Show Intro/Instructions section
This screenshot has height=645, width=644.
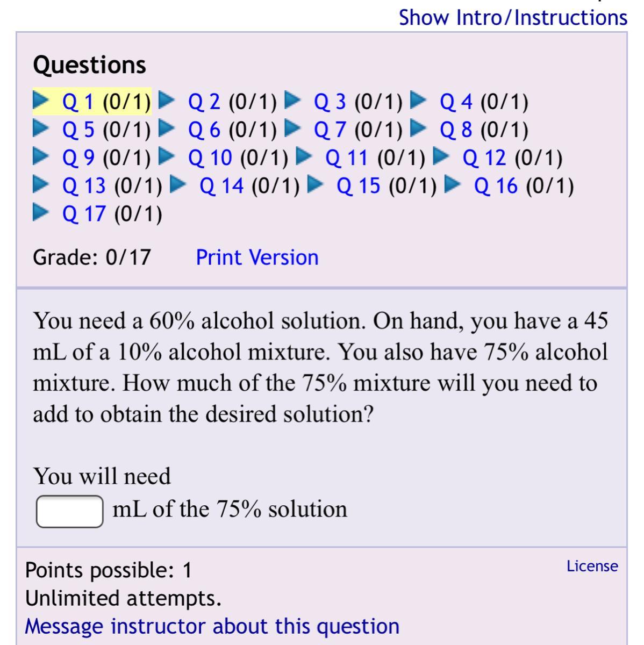click(x=513, y=17)
